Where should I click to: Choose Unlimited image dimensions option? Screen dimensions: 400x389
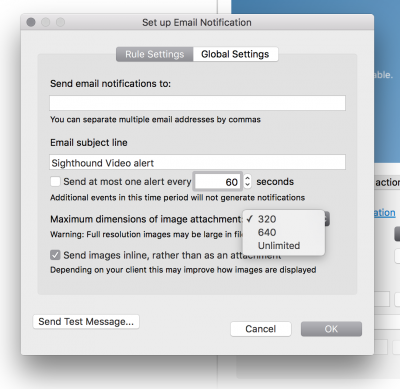tap(284, 246)
